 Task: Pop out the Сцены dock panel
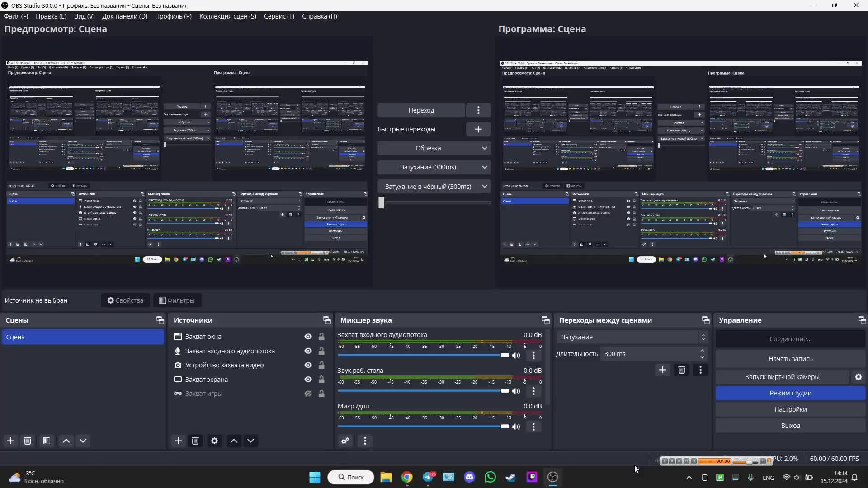pyautogui.click(x=160, y=320)
